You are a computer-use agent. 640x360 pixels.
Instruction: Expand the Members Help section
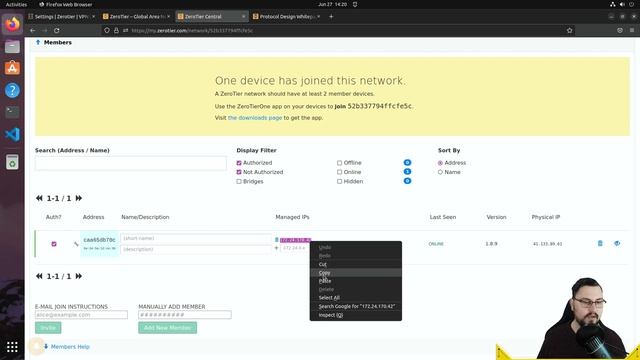pos(67,347)
